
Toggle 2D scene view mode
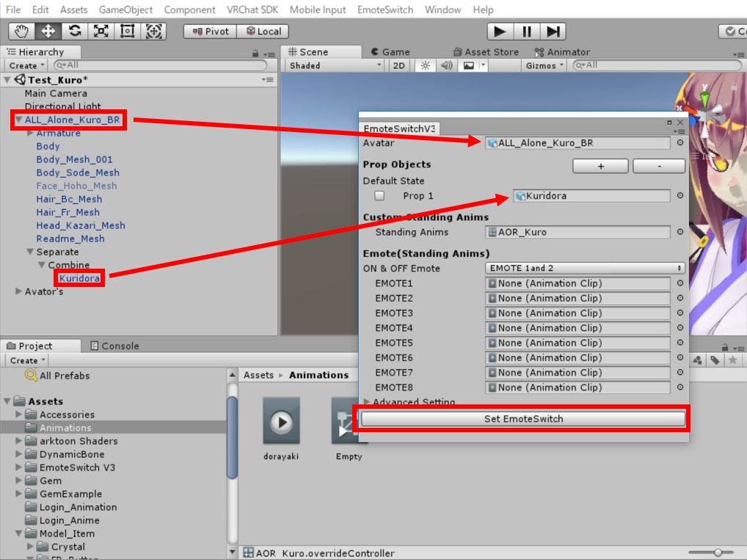tap(398, 65)
